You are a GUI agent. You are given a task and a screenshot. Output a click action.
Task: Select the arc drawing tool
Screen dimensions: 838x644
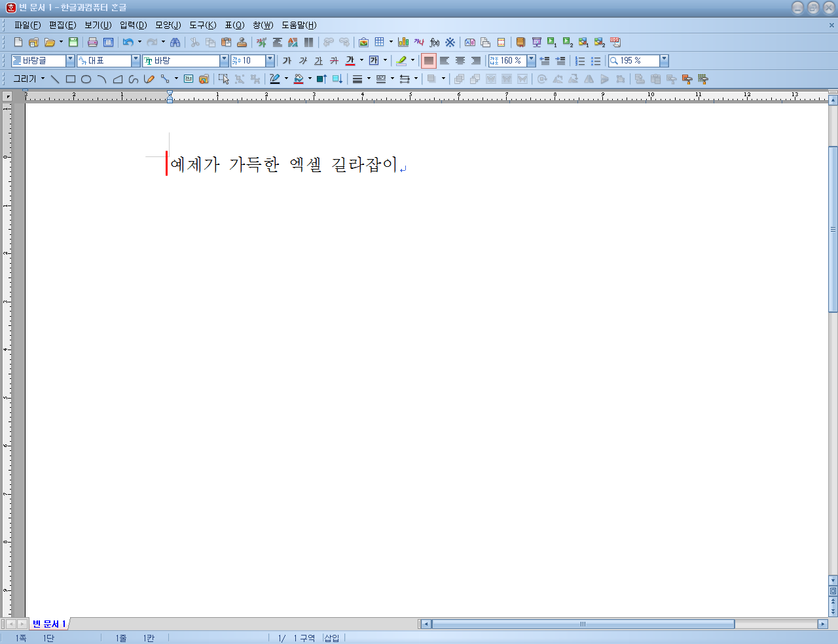(x=102, y=79)
